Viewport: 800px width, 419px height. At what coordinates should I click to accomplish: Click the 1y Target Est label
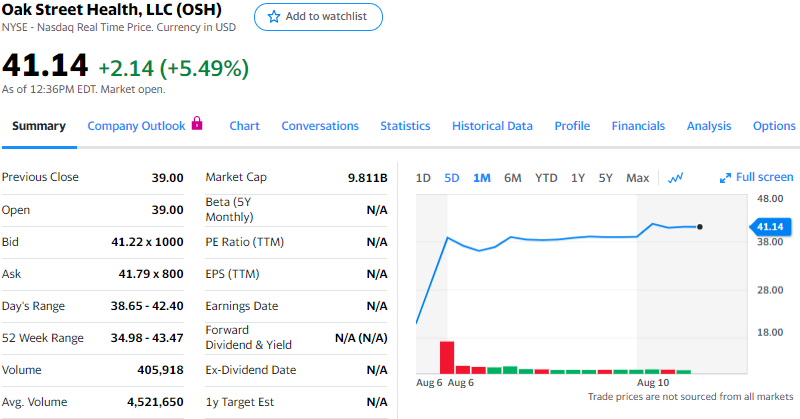pyautogui.click(x=240, y=402)
